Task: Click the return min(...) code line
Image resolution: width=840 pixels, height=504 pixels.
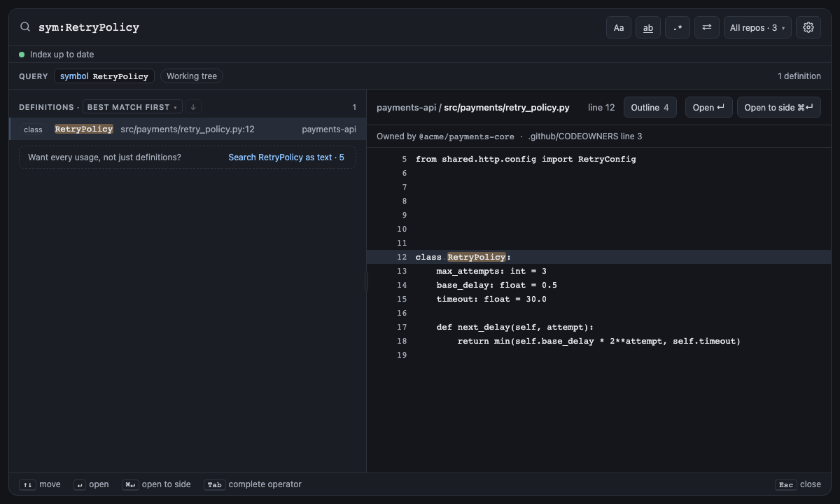Action: [599, 341]
